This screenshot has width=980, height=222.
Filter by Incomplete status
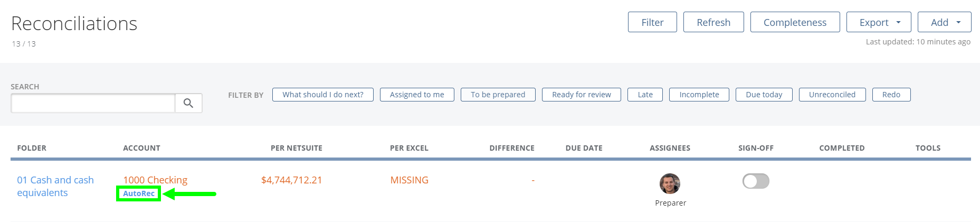tap(699, 95)
